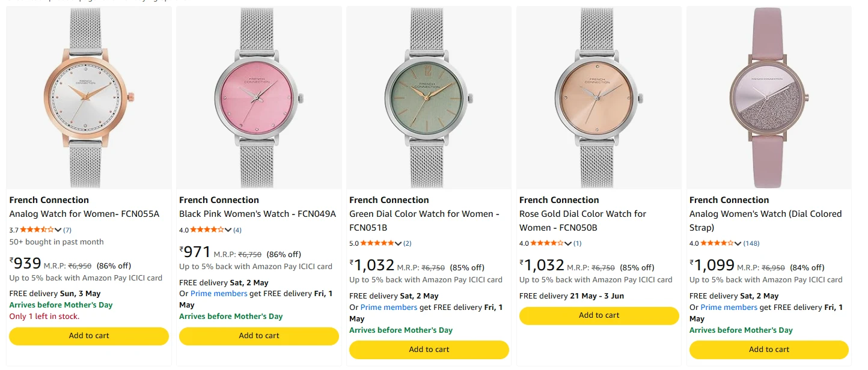868x370 pixels.
Task: Open rating dropdown chevron for FCN055A watch
Action: point(58,230)
